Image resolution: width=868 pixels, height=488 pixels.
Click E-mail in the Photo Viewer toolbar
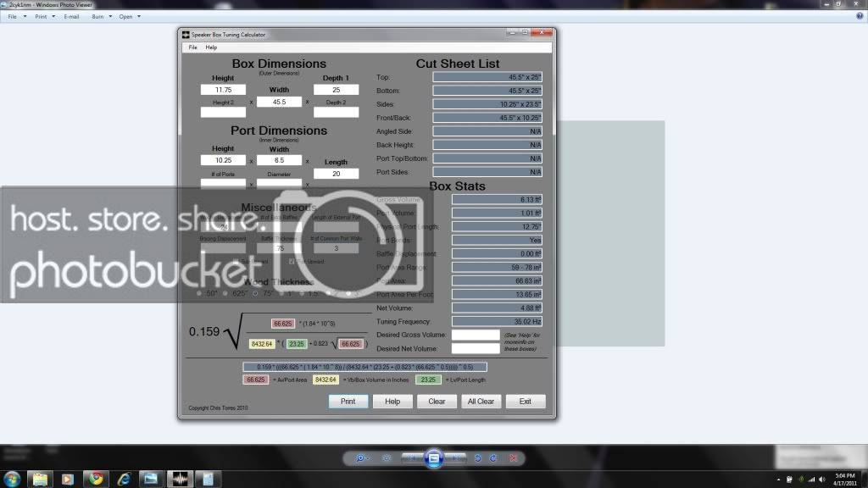point(71,17)
